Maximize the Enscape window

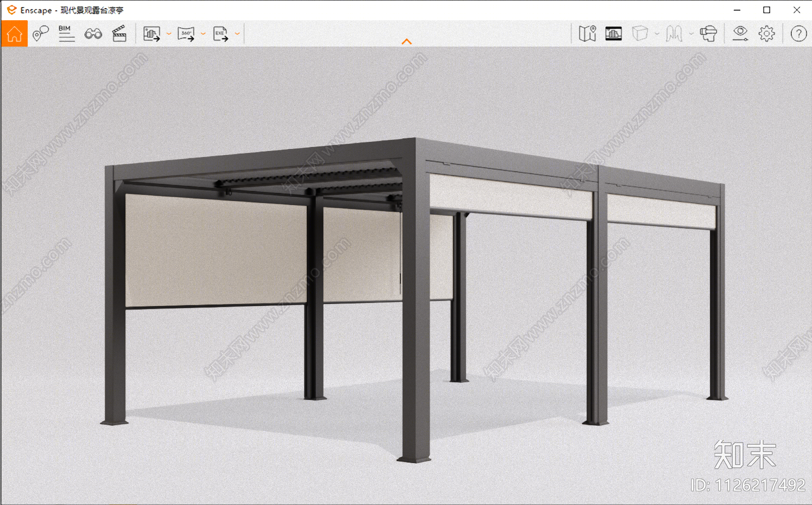[x=767, y=10]
